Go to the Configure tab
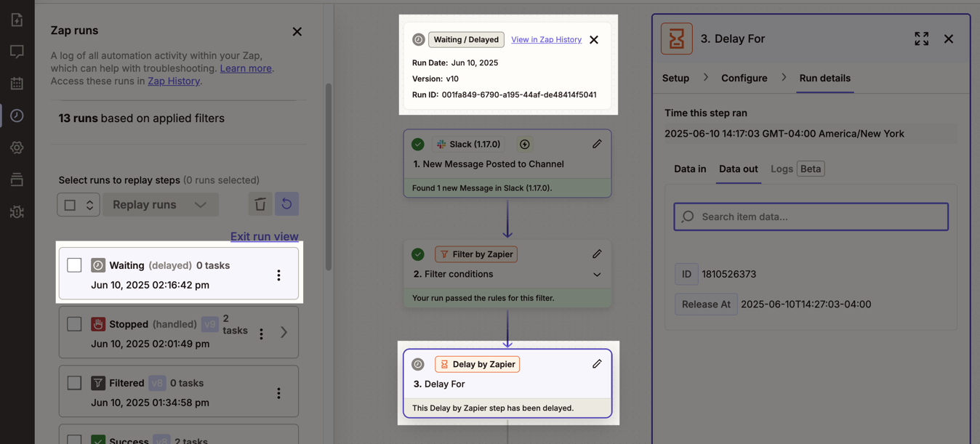The image size is (980, 444). pos(744,78)
